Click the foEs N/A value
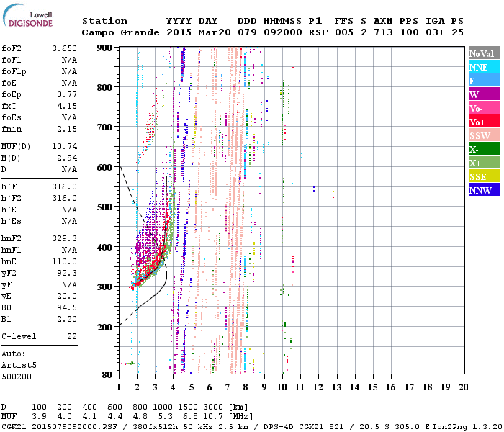The height and width of the screenshot is (432, 504). coord(69,117)
